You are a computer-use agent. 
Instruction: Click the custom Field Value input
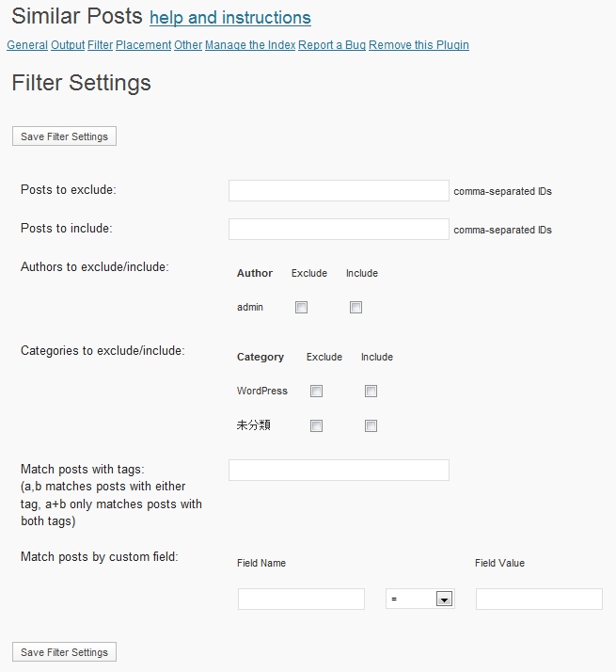click(x=539, y=600)
